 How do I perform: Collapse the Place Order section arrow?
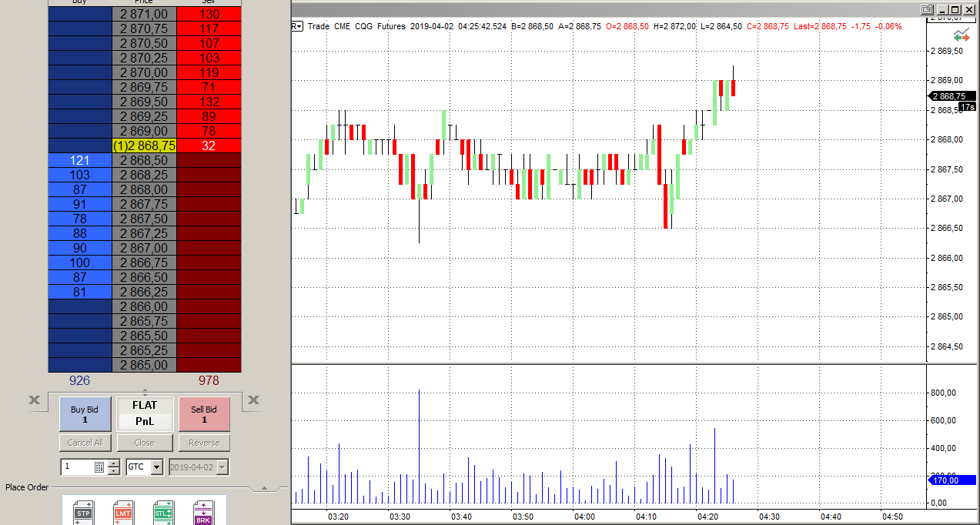tap(265, 488)
